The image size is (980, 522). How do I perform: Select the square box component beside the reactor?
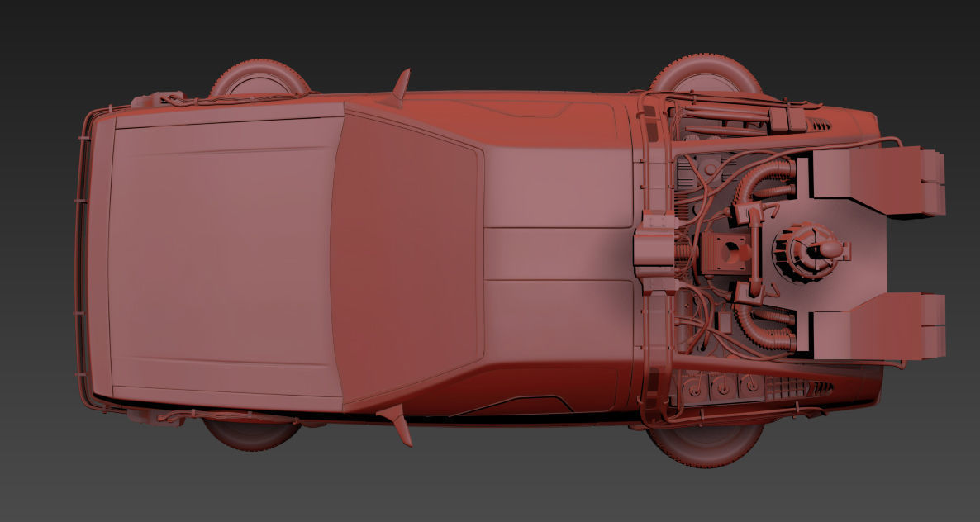coord(725,252)
